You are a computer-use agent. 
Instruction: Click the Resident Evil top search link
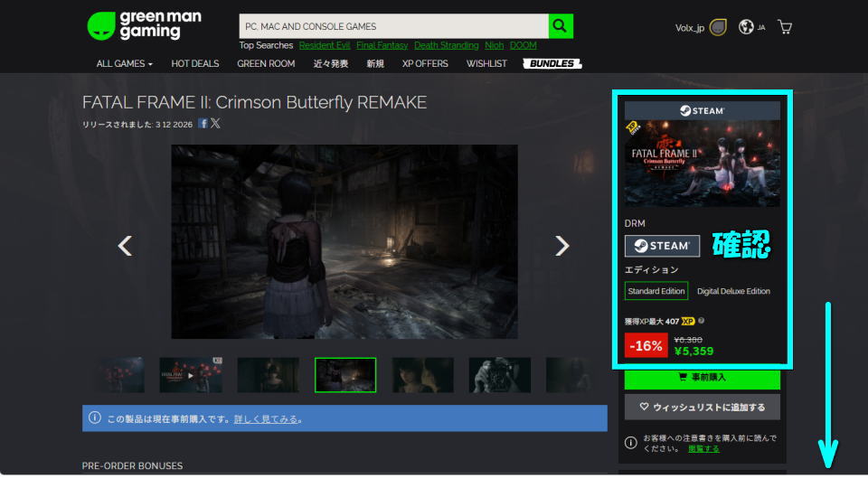click(x=323, y=45)
